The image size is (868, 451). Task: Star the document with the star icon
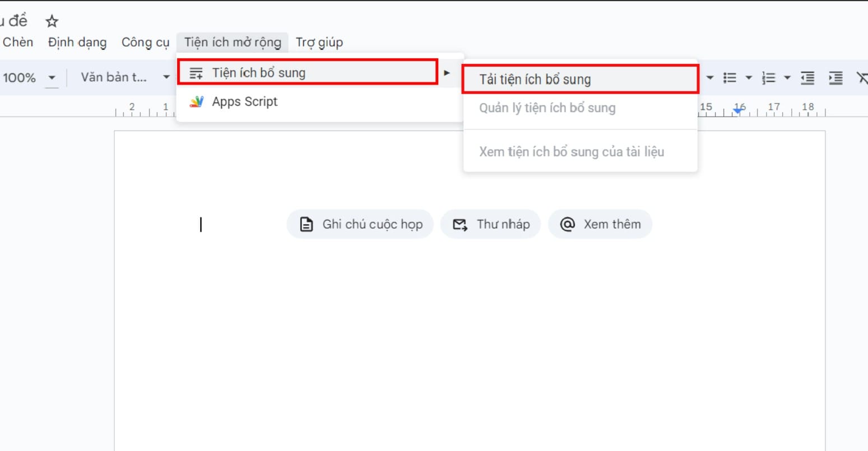52,22
